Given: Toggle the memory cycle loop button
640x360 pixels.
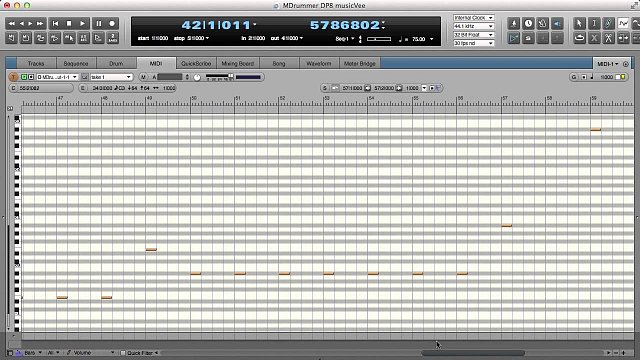Looking at the screenshot, I should (40, 38).
